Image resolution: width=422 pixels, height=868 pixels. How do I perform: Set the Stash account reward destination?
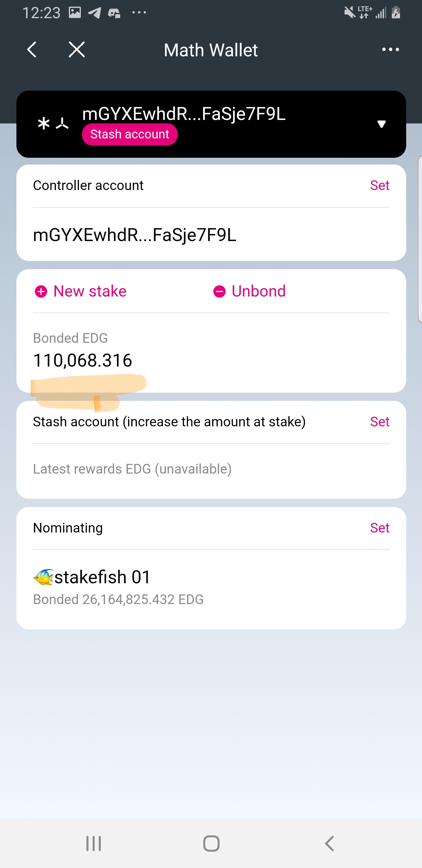380,421
